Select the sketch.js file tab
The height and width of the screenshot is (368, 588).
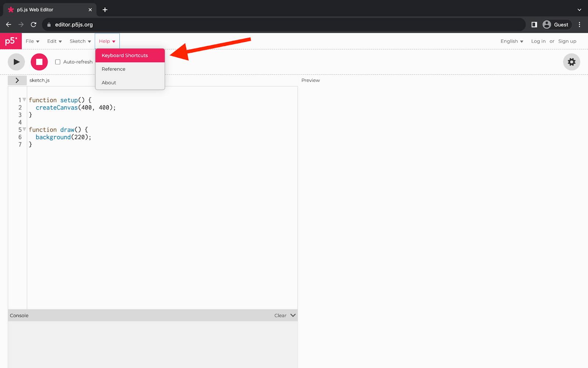39,80
